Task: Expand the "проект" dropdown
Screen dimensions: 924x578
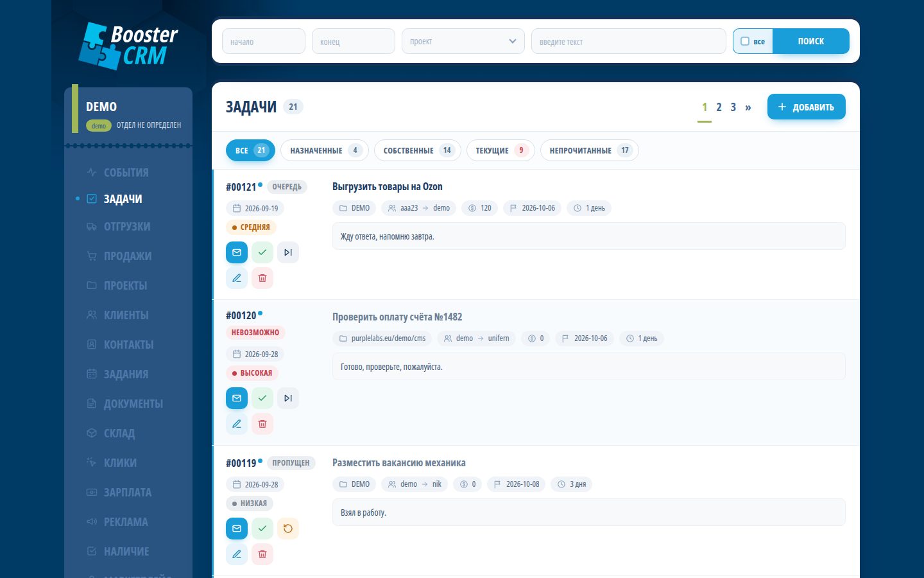Action: click(463, 41)
